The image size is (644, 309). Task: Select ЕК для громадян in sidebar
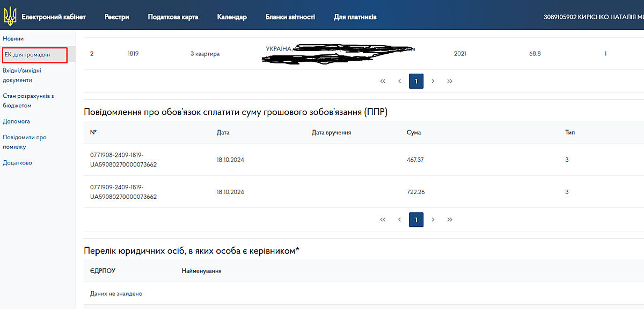tap(27, 55)
